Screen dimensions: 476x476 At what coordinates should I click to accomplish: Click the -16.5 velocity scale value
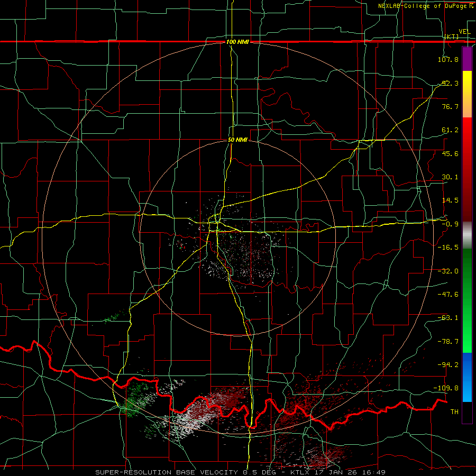point(448,248)
